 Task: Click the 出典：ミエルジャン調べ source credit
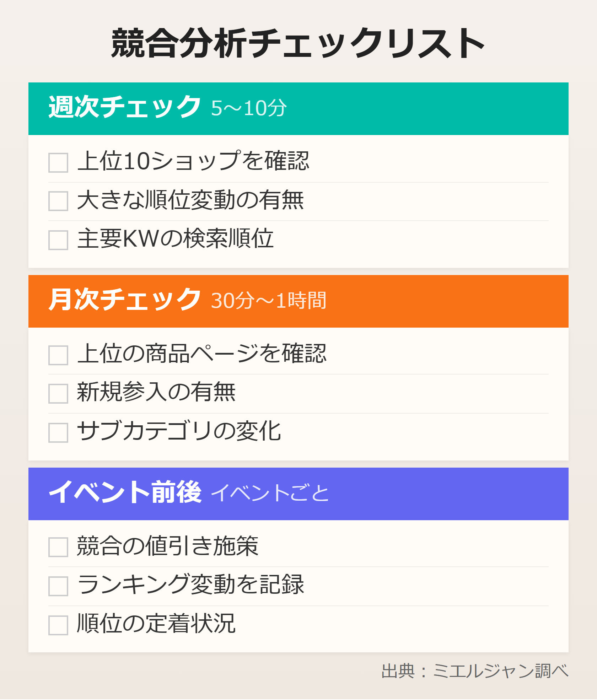coord(475,671)
